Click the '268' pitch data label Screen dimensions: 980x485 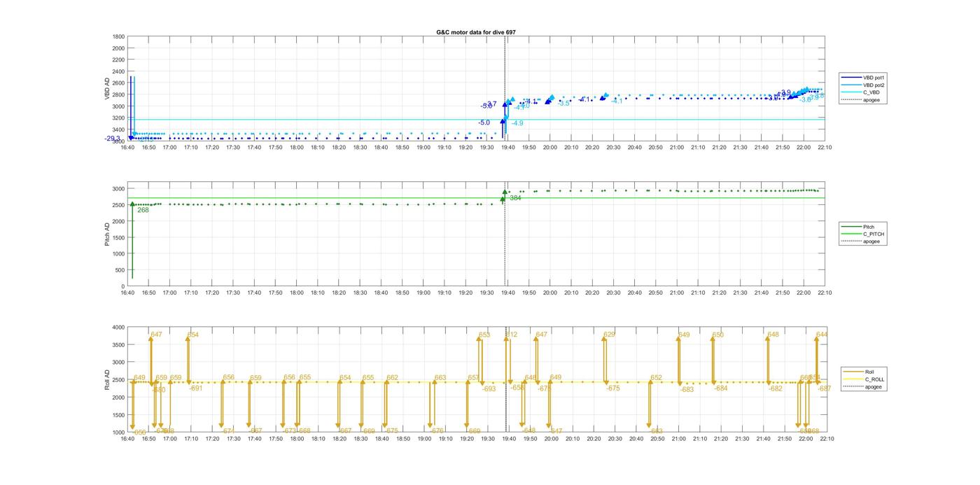(x=143, y=210)
